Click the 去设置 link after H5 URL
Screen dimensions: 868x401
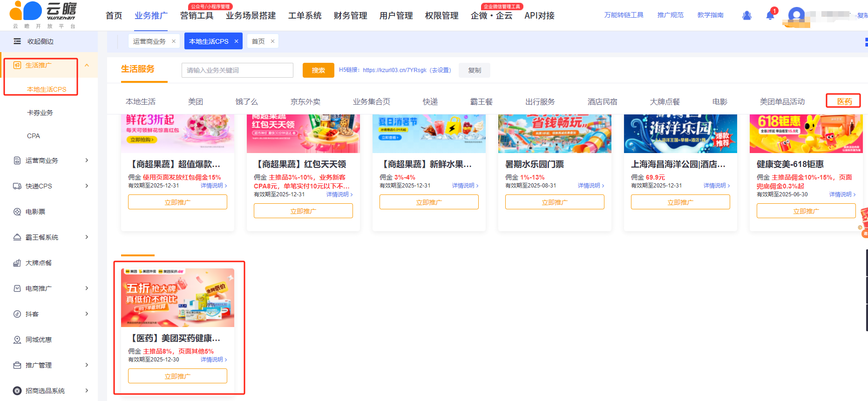coord(440,70)
